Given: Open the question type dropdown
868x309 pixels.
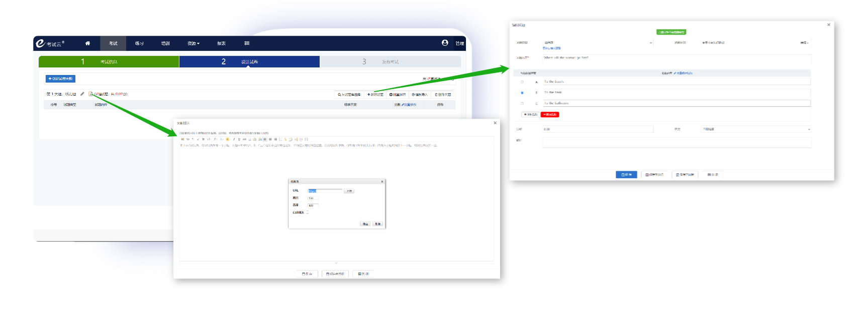Looking at the screenshot, I should pos(598,43).
